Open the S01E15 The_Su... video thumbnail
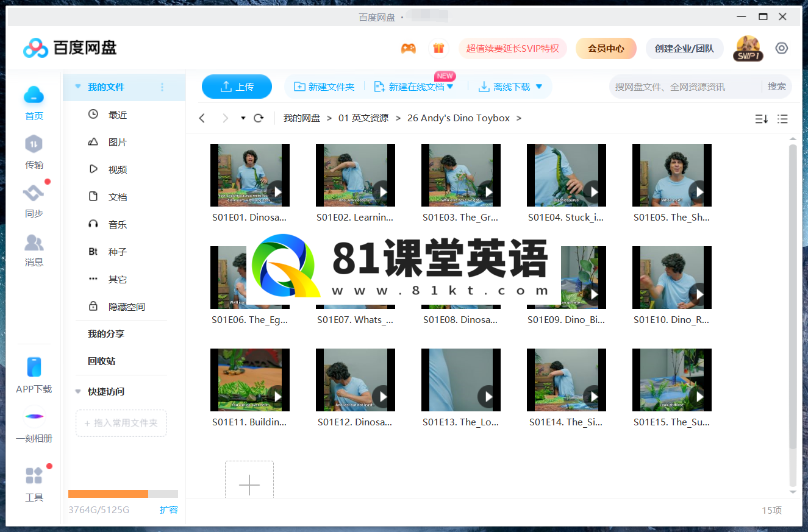 point(672,380)
